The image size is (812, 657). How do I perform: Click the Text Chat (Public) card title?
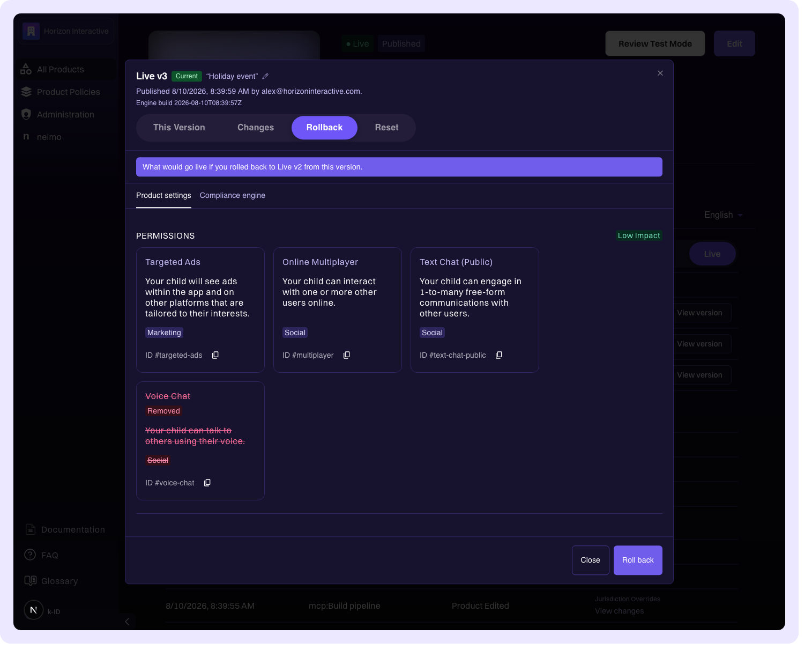pyautogui.click(x=456, y=262)
